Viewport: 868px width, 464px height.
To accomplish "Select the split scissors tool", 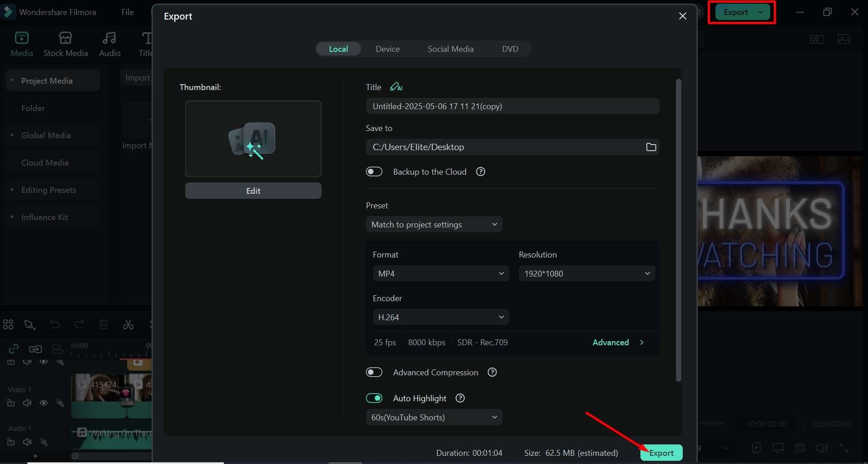I will [128, 324].
